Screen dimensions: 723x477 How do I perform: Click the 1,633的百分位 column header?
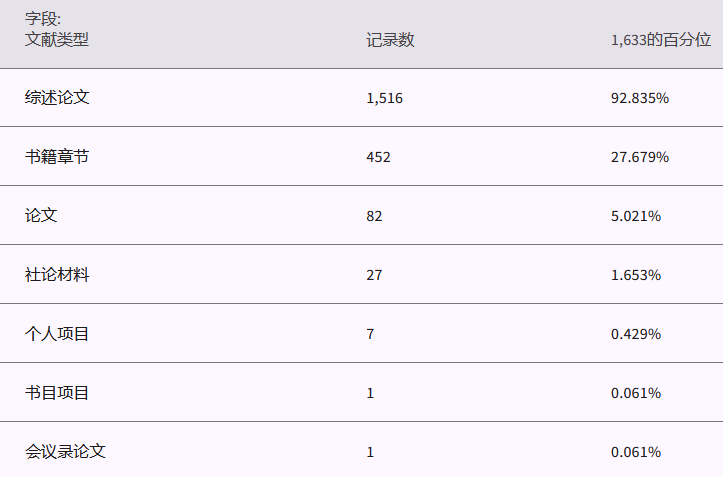click(x=660, y=40)
